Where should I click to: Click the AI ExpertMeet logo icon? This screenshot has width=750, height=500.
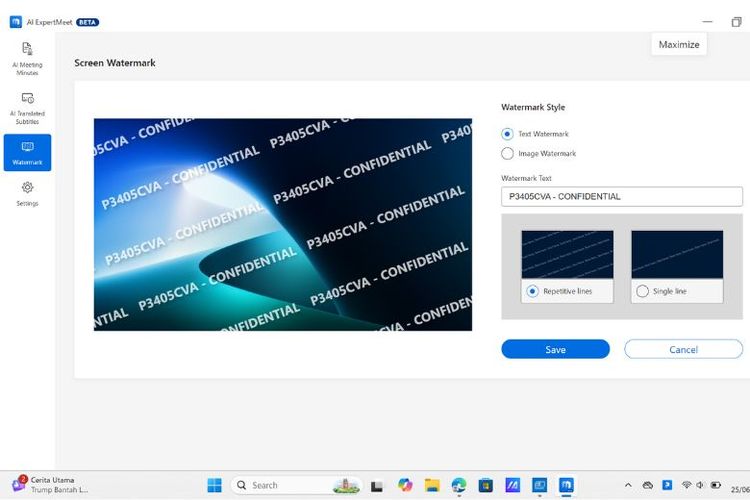pyautogui.click(x=16, y=22)
